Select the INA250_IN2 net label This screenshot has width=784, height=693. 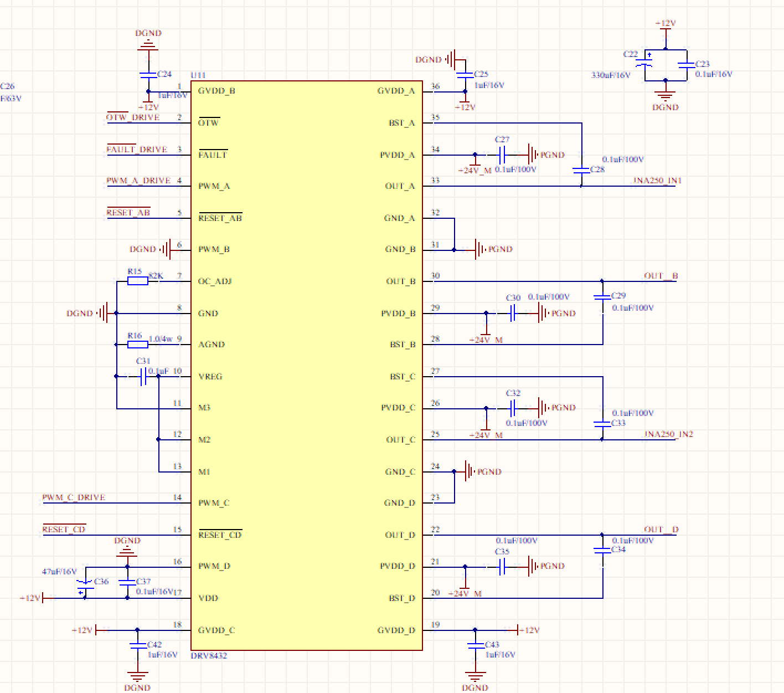(x=669, y=434)
